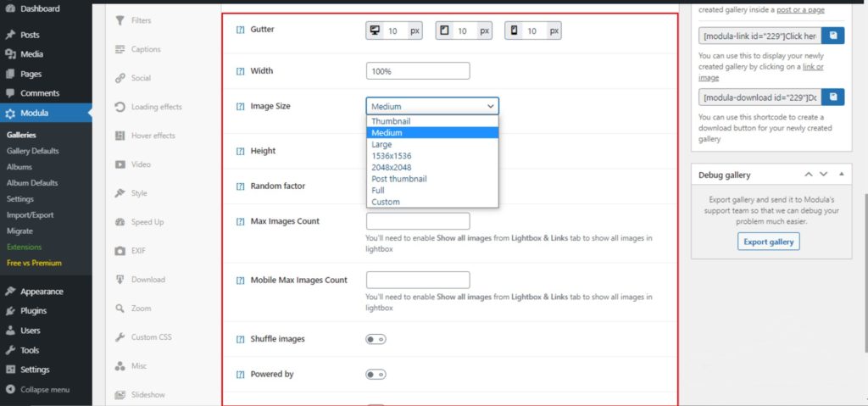The height and width of the screenshot is (406, 868).
Task: Click the desktop gutter device icon
Action: click(x=374, y=31)
